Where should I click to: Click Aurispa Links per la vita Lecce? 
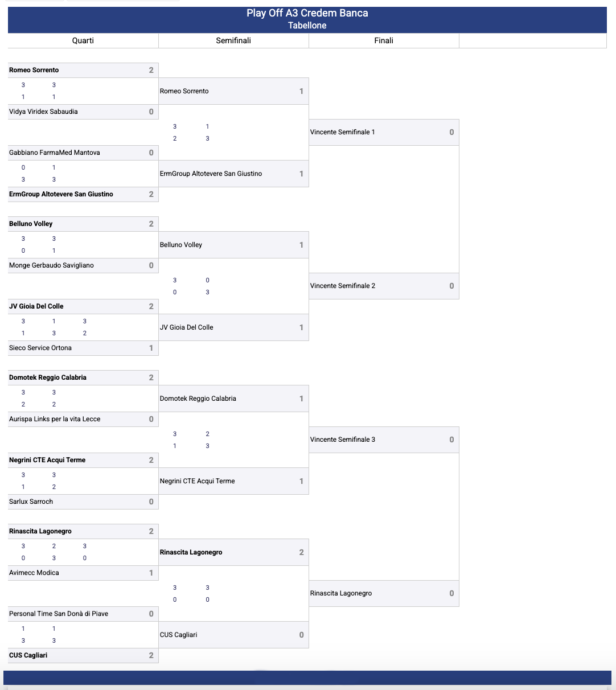55,419
